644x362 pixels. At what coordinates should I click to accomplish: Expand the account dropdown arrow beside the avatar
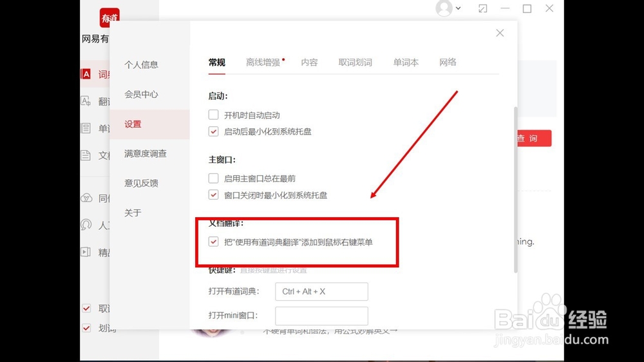(459, 8)
